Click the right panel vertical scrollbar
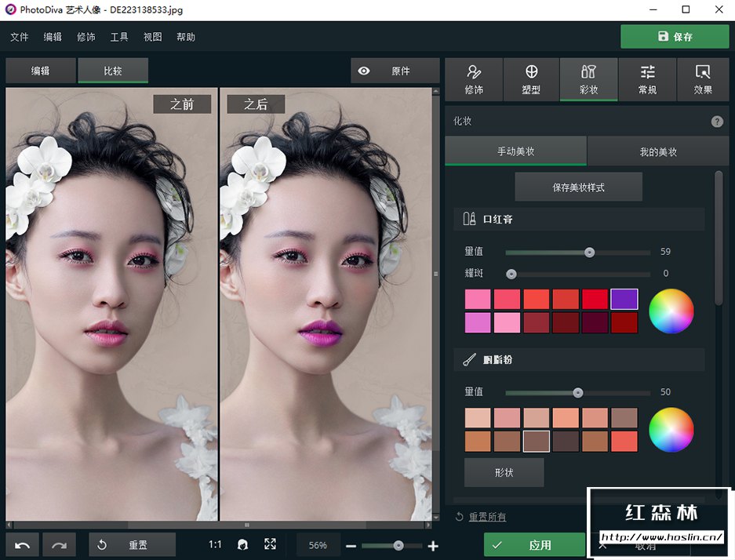Viewport: 735px width, 560px height. [719, 239]
